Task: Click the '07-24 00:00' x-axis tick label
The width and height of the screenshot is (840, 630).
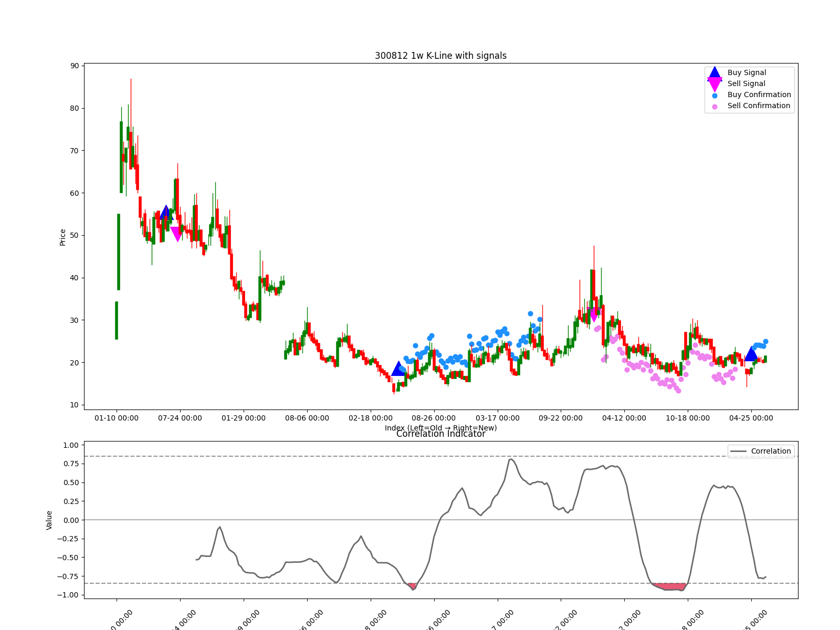Action: point(180,418)
